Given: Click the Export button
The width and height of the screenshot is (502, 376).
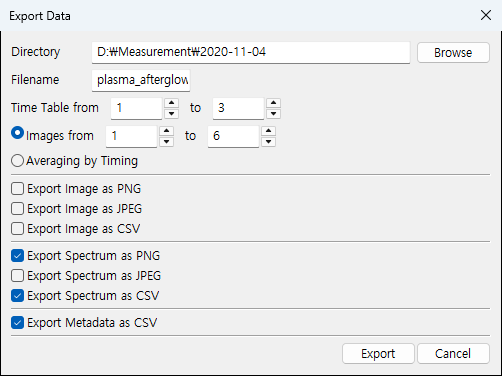Looking at the screenshot, I should coord(378,354).
